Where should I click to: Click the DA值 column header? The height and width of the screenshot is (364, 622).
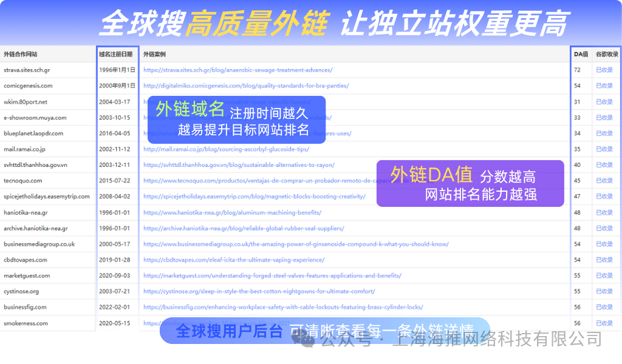[580, 53]
